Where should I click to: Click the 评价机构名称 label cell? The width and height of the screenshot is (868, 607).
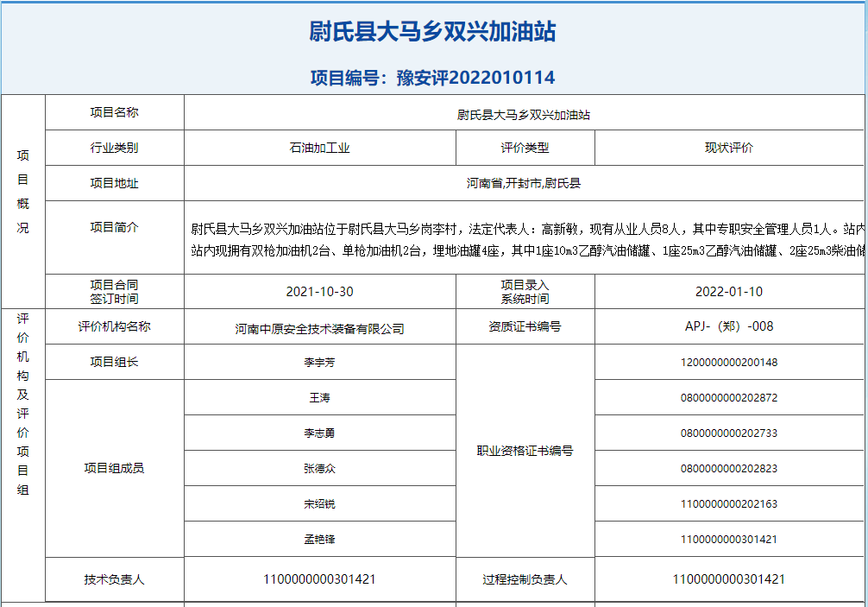tap(115, 326)
